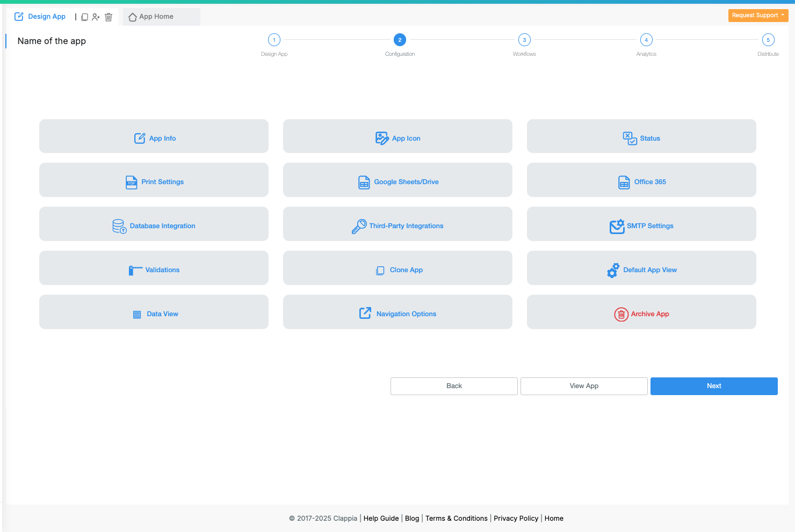Viewport: 795px width, 532px height.
Task: Click the Print Settings PDF icon
Action: [x=132, y=183]
